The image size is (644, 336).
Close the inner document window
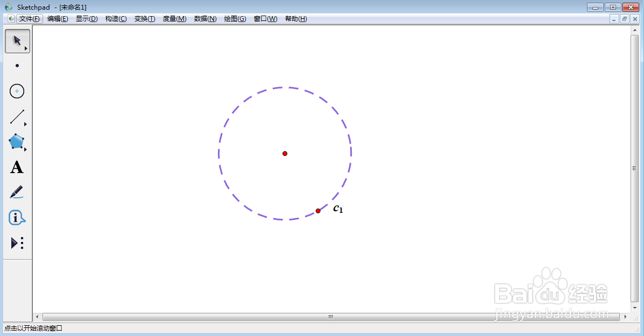(635, 19)
